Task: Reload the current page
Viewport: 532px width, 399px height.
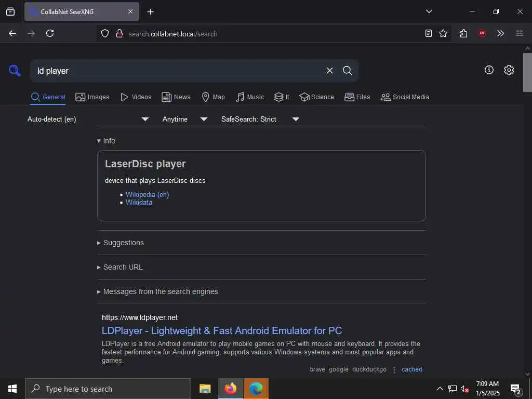Action: click(x=50, y=33)
